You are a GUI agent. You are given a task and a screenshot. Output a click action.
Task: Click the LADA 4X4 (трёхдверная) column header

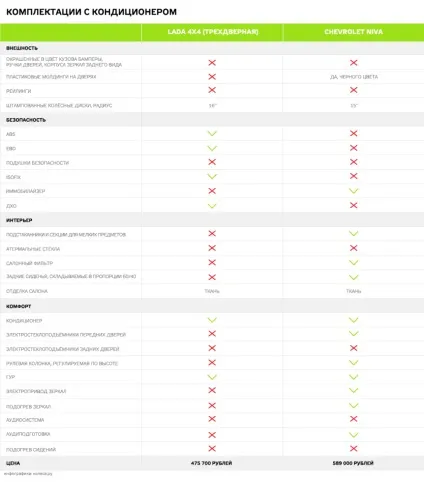point(213,32)
